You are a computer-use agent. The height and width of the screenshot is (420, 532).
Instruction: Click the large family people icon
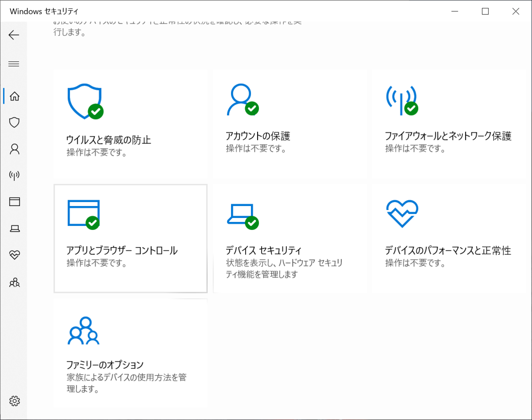(83, 331)
